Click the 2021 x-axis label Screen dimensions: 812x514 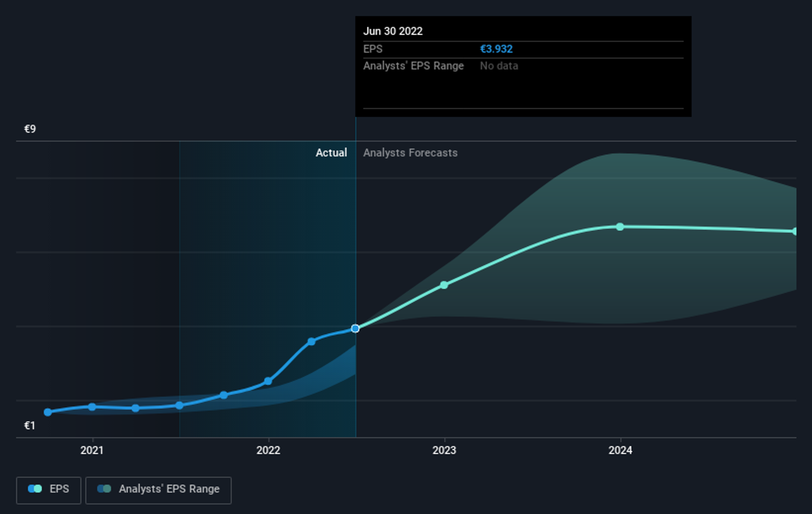point(92,450)
